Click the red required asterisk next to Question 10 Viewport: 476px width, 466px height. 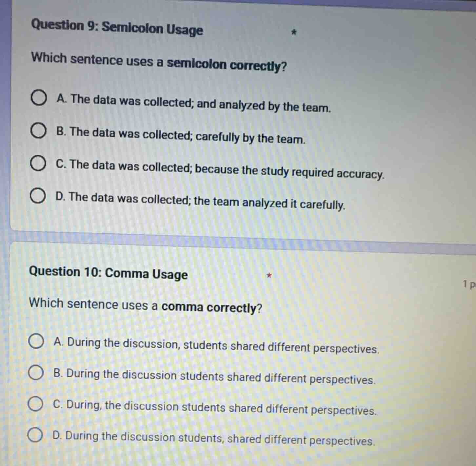point(269,275)
